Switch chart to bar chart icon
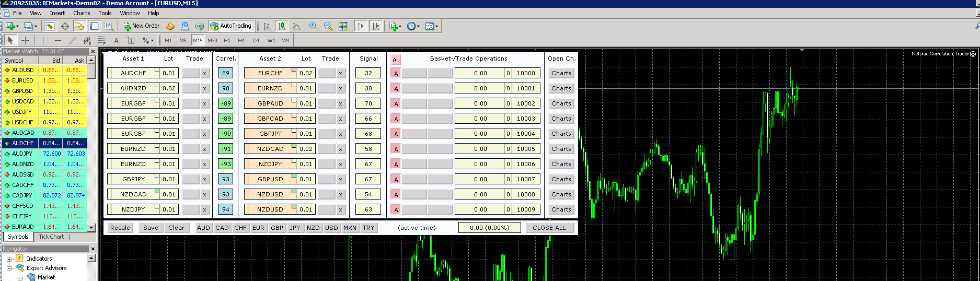 tap(267, 26)
